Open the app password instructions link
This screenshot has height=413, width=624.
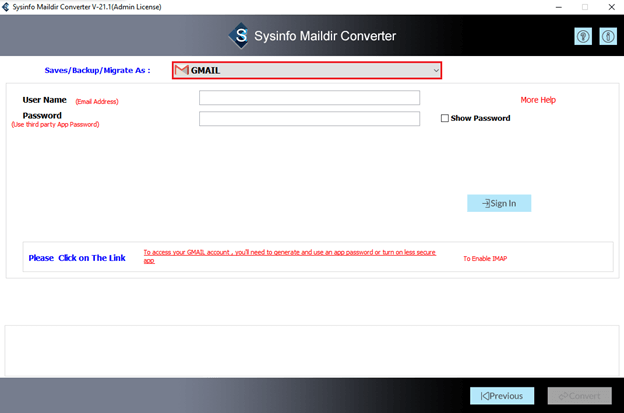coord(290,256)
